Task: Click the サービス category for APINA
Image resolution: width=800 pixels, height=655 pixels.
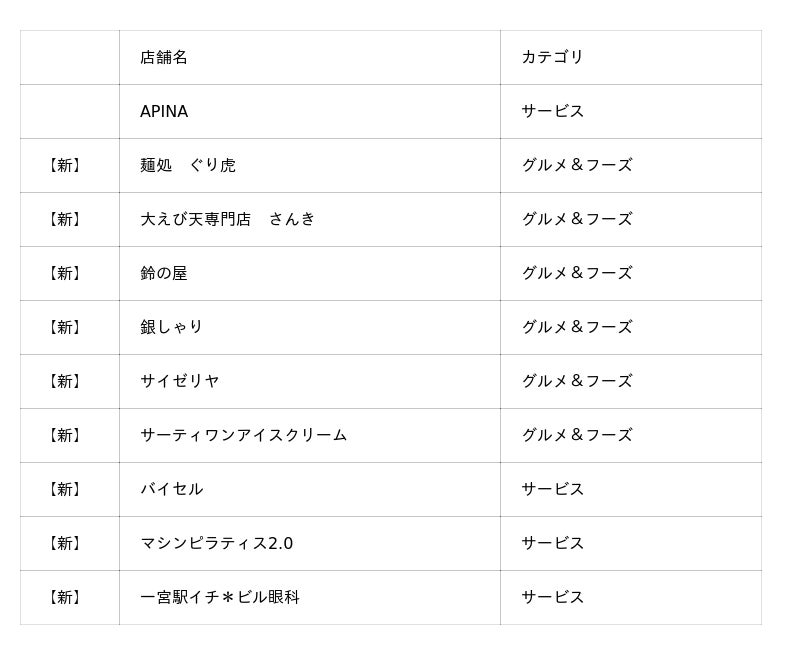Action: [x=552, y=111]
